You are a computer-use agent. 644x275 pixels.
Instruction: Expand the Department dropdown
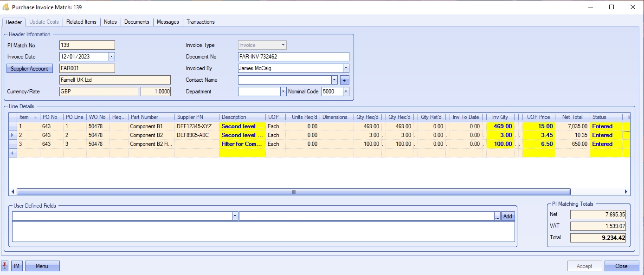283,92
